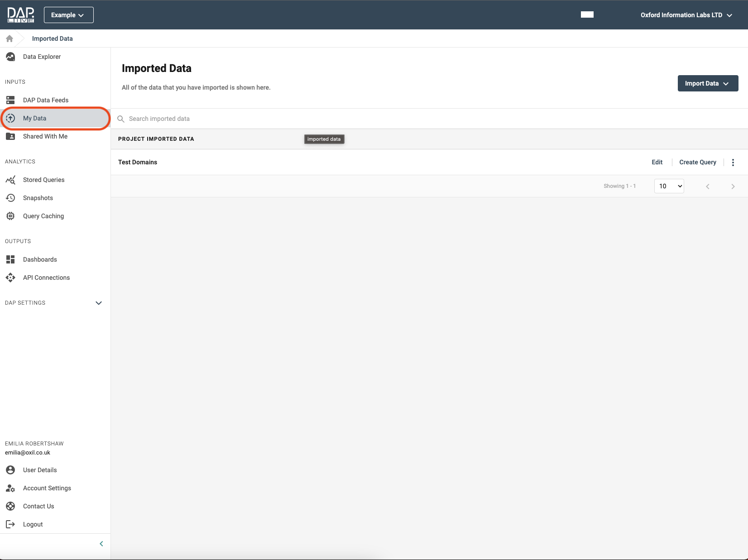Image resolution: width=748 pixels, height=560 pixels.
Task: Collapse the sidebar with the arrow
Action: (101, 544)
